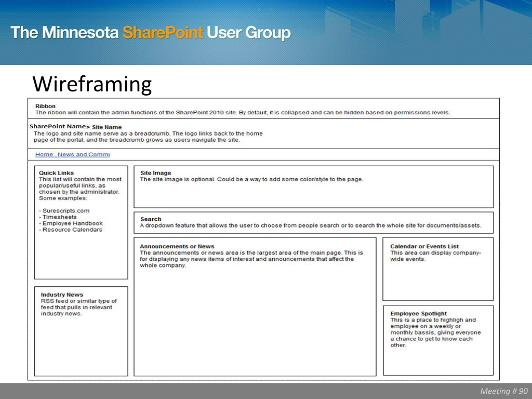This screenshot has width=532, height=399.
Task: Click the RSS feed description text
Action: coord(79,308)
